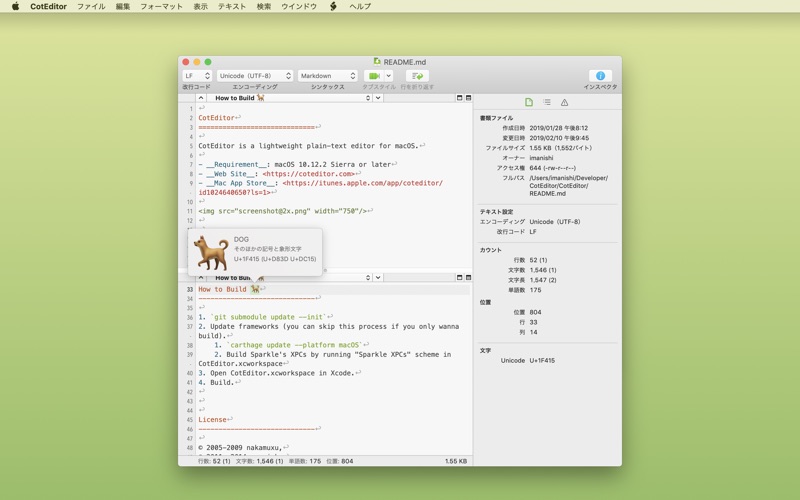The width and height of the screenshot is (800, 500).
Task: Open the script menu icon
Action: point(333,6)
